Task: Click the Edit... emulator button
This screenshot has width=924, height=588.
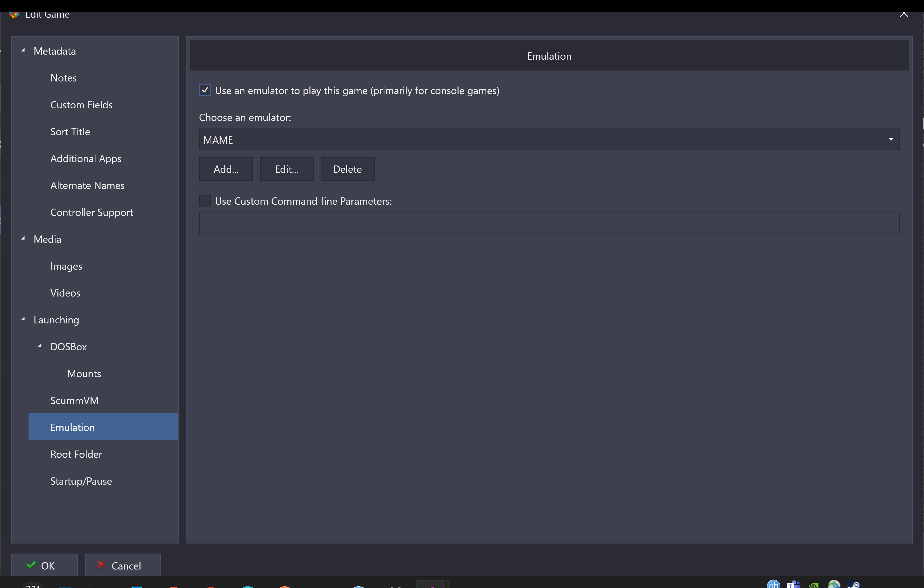Action: click(287, 169)
